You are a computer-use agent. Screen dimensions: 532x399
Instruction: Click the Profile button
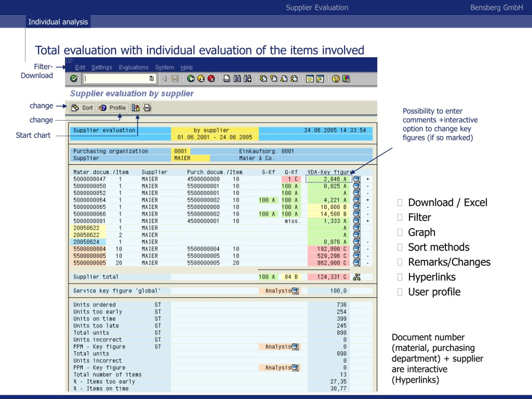pos(113,108)
